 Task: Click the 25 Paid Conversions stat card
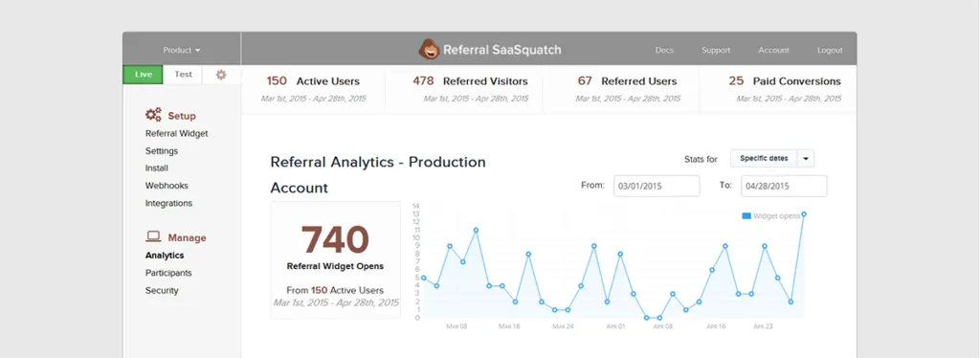778,89
